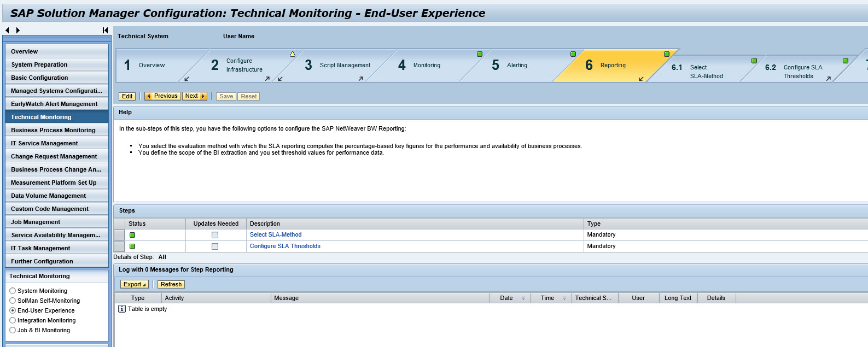Click collapse arrow on Reporting roadmap step
The height and width of the screenshot is (347, 868).
(642, 79)
